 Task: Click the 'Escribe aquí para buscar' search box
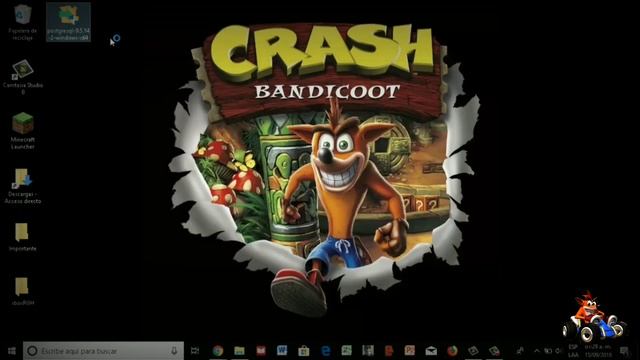click(103, 351)
